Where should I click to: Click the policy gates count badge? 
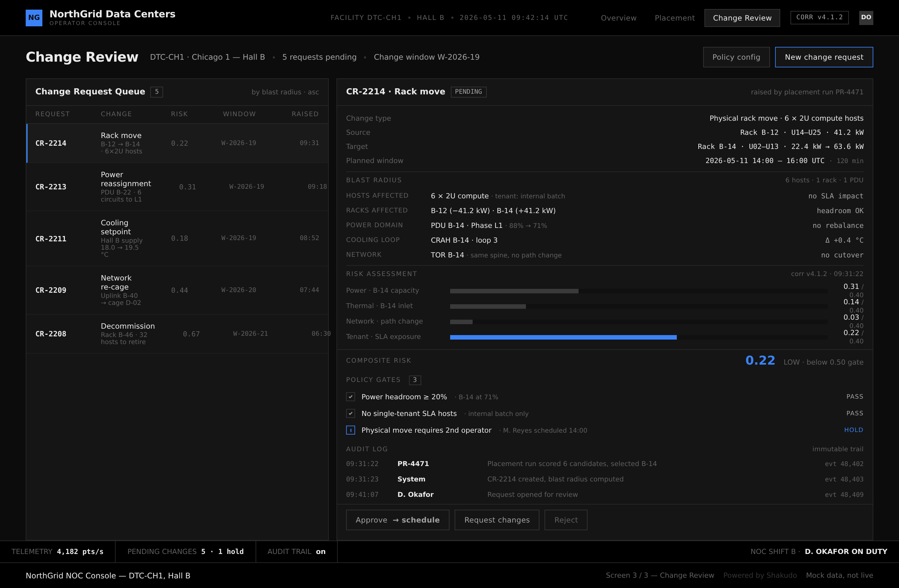click(415, 380)
